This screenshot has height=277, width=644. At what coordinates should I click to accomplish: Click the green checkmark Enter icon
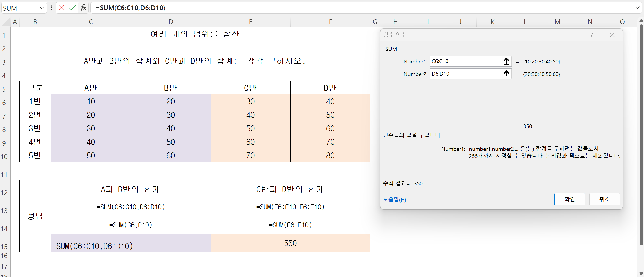click(72, 8)
